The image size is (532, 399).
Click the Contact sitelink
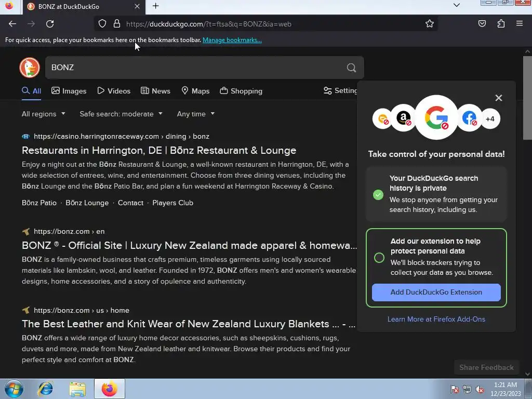[130, 203]
